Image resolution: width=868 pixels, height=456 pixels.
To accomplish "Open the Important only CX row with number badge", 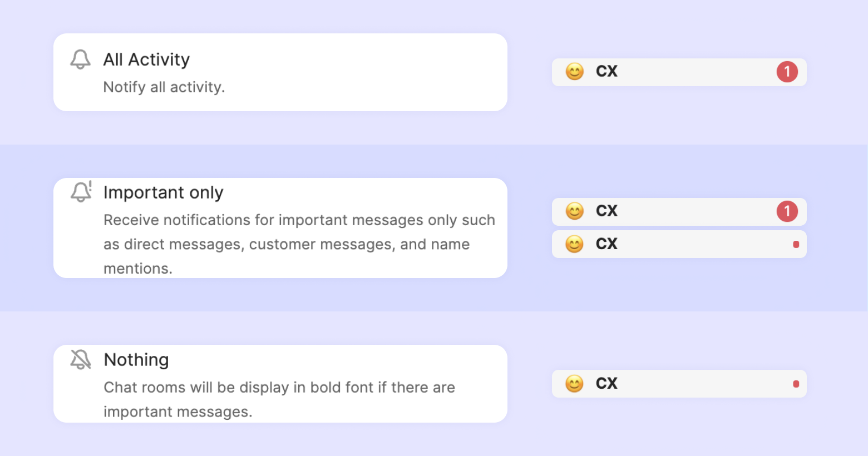I will pyautogui.click(x=679, y=212).
